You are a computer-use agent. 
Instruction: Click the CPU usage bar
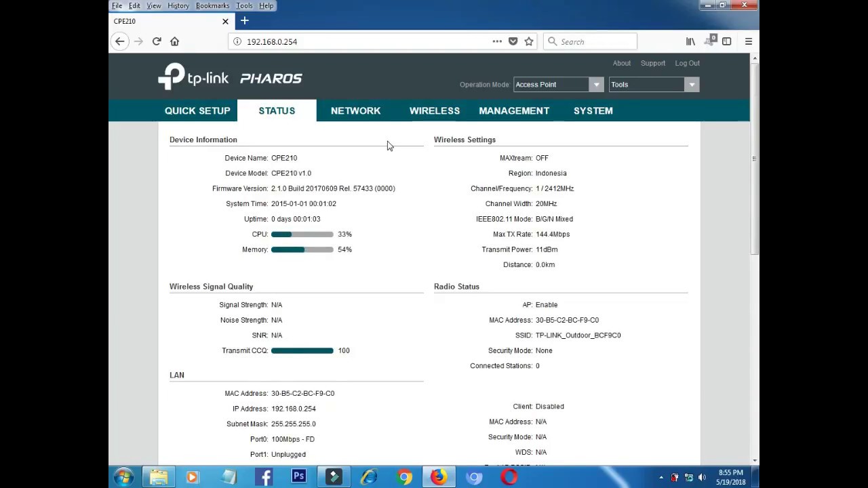click(302, 235)
